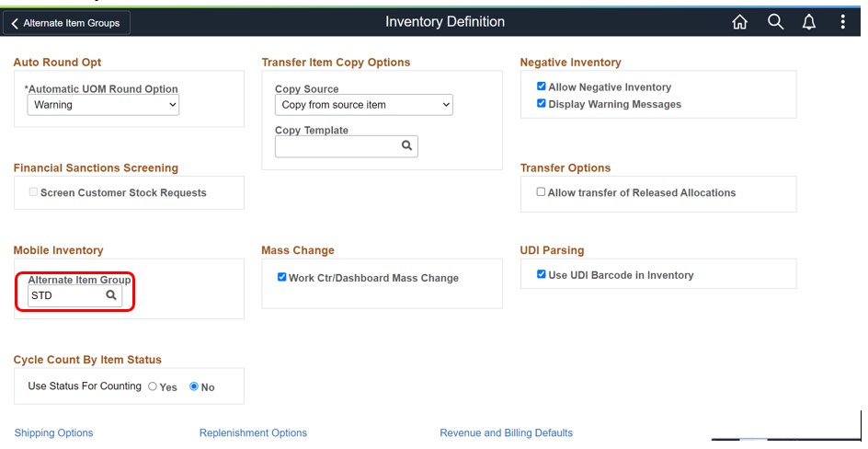
Task: Toggle Allow Negative Inventory checkbox
Action: (542, 87)
